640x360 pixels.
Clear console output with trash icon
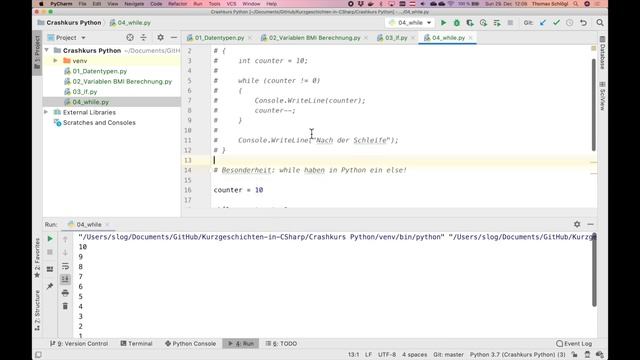tap(65, 306)
